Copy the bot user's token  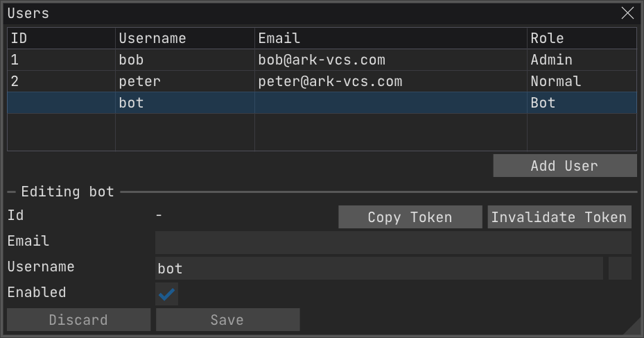410,217
